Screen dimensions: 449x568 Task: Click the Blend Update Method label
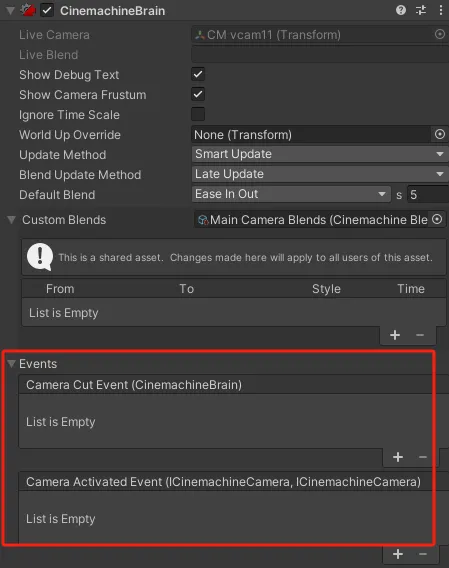(80, 175)
